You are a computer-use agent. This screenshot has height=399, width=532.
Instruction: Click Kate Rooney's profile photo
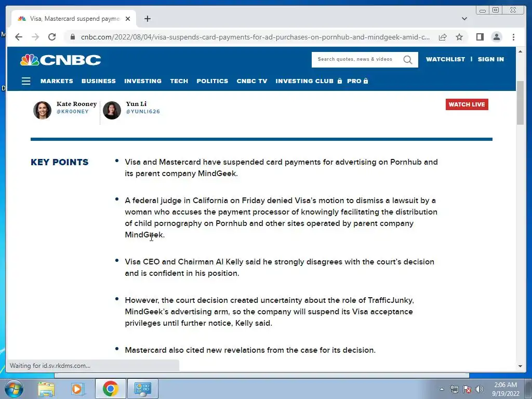click(x=42, y=110)
